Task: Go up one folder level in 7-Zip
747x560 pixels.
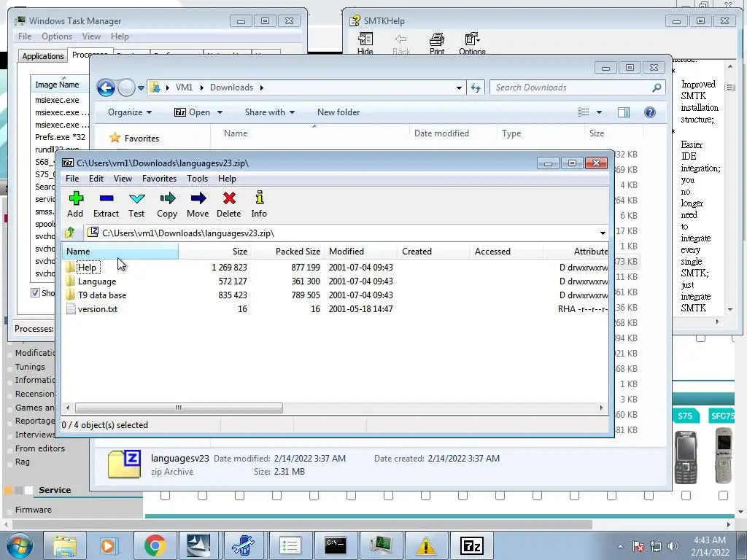Action: click(x=70, y=233)
